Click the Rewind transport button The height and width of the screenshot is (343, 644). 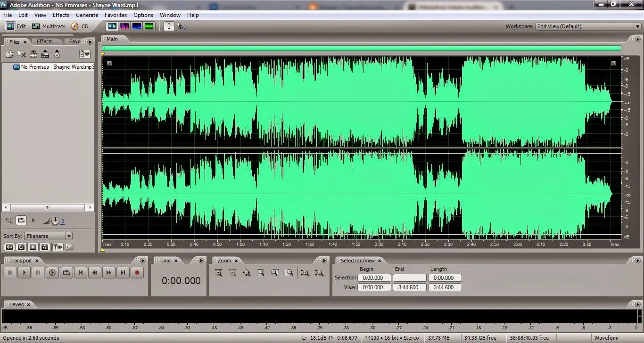click(95, 272)
